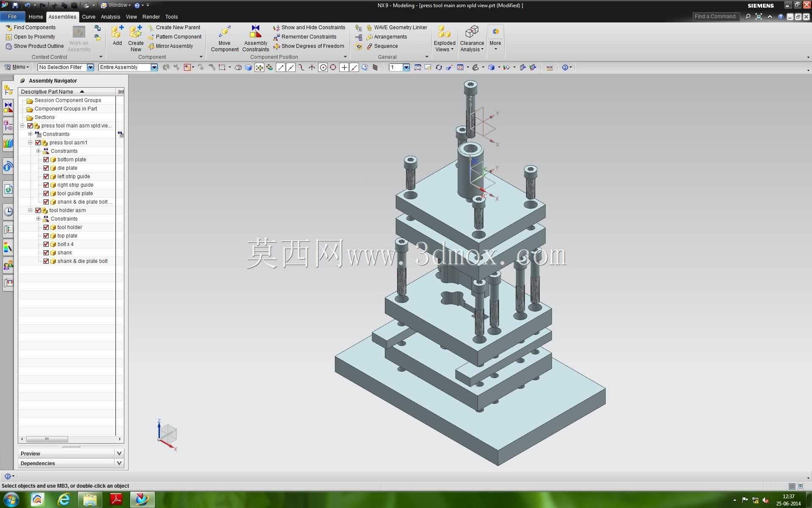Uncheck the bottom plate component
Image resolution: width=812 pixels, height=508 pixels.
pos(46,160)
